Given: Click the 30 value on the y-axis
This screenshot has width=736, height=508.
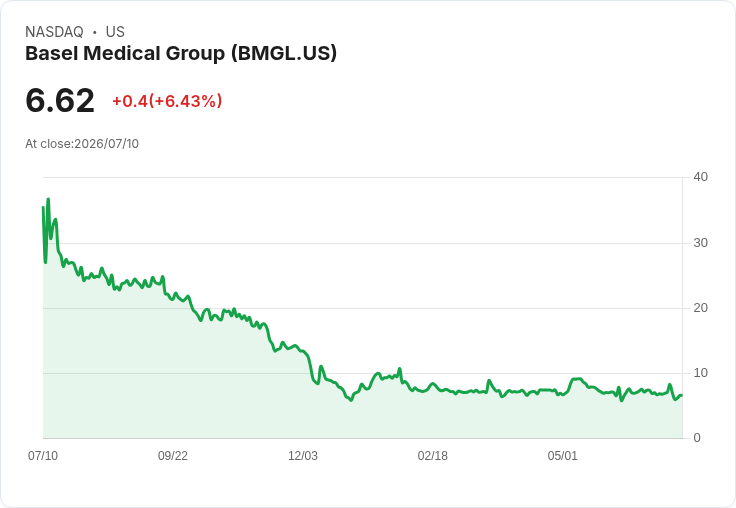Looking at the screenshot, I should (x=700, y=243).
